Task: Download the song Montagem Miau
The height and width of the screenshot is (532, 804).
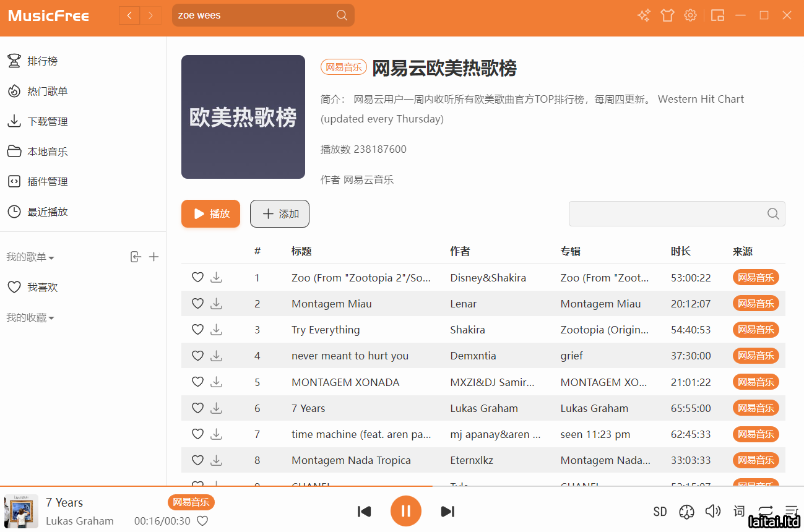Action: coord(216,304)
